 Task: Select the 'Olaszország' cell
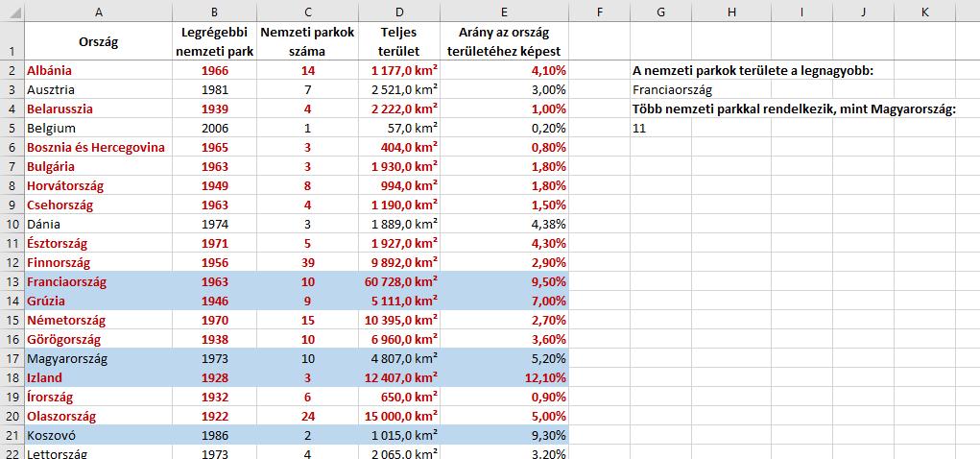tap(99, 416)
